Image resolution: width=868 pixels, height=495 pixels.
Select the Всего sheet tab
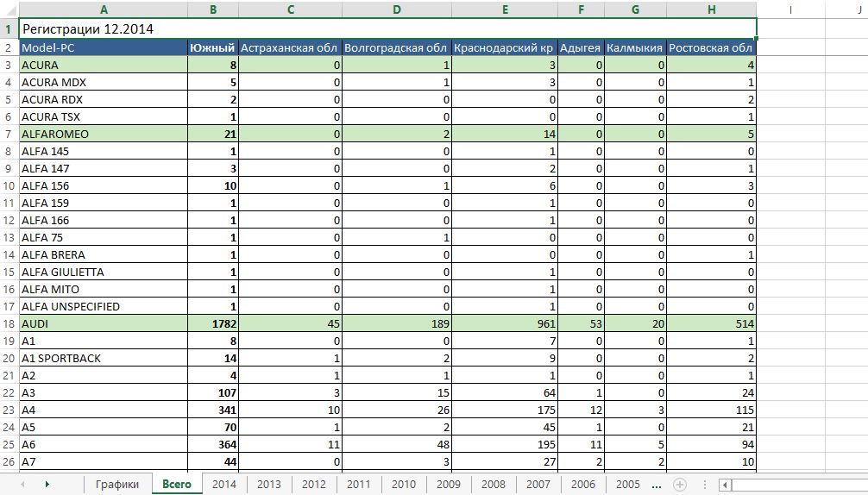pyautogui.click(x=177, y=484)
